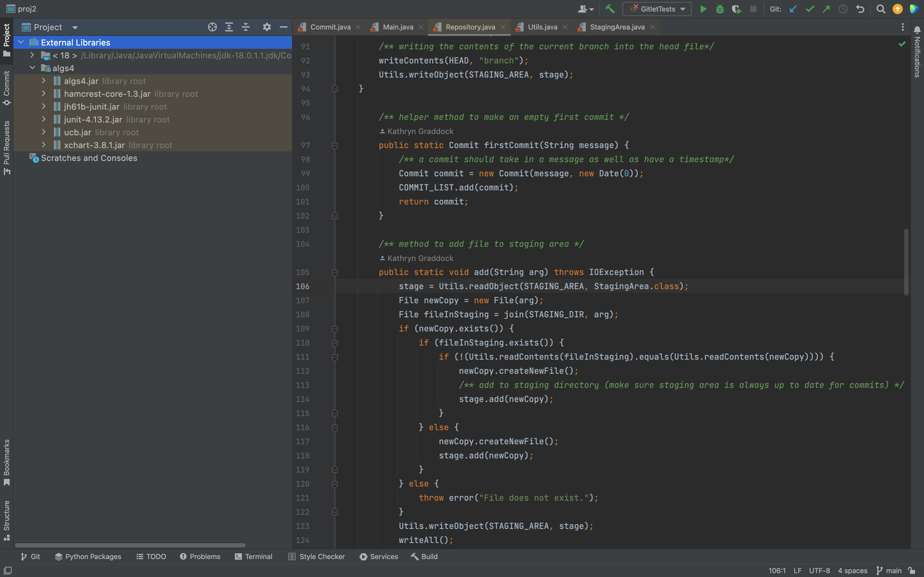
Task: Switch to Commit.java tab
Action: coord(330,27)
